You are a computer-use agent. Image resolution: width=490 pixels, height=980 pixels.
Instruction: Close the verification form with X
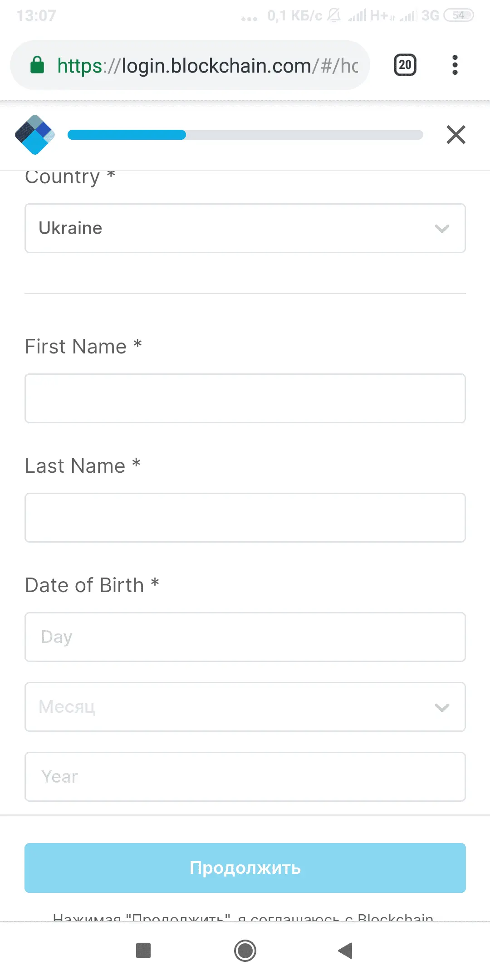(456, 135)
